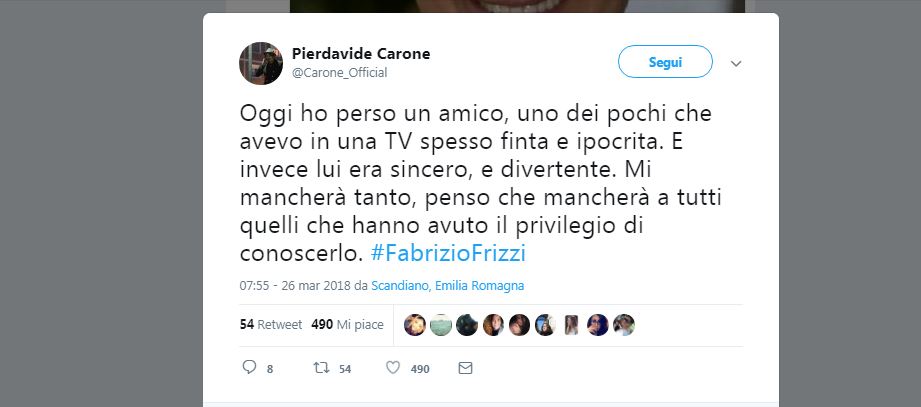Open first liker avatar in the row
Screen dimensions: 921x407
pos(415,325)
